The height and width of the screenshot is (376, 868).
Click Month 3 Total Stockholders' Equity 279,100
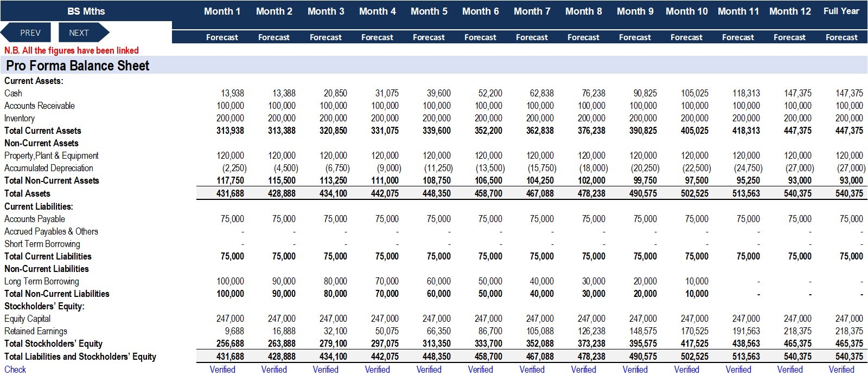pyautogui.click(x=333, y=343)
